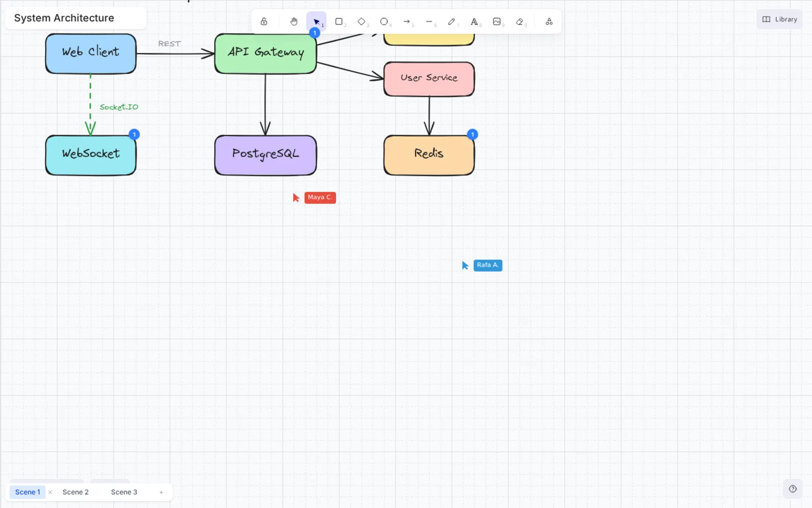Open the comment badge on Redis
Screen dimensions: 812x508
472,135
